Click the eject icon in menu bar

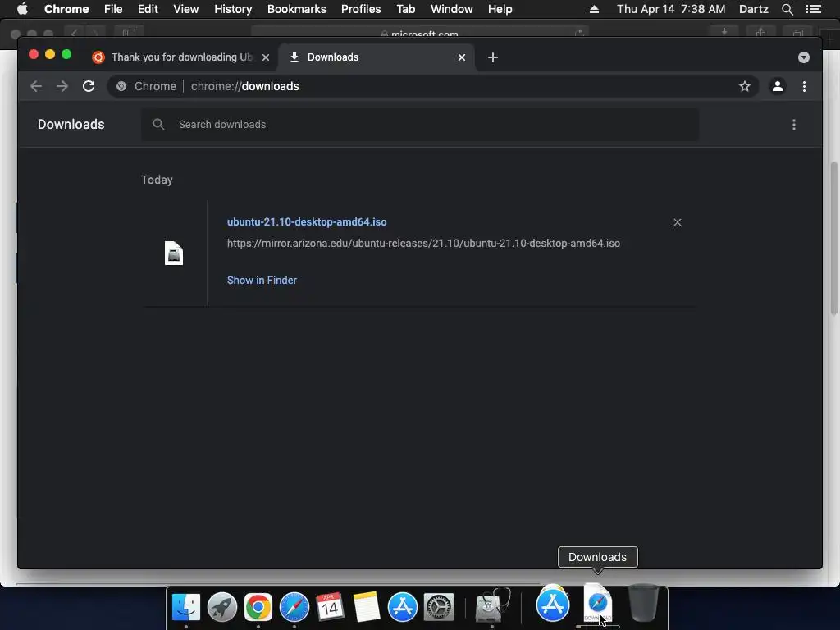594,9
